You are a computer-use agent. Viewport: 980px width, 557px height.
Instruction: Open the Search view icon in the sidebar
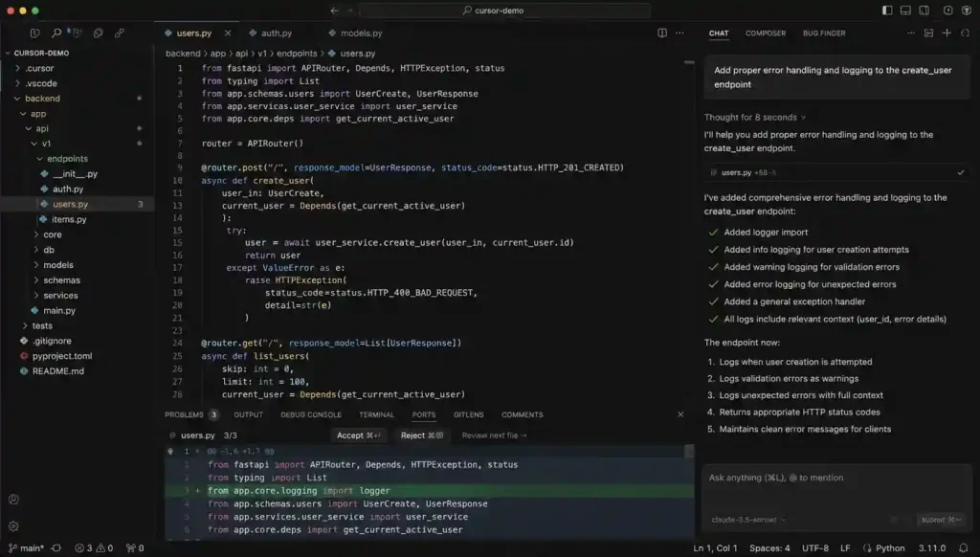(x=56, y=33)
